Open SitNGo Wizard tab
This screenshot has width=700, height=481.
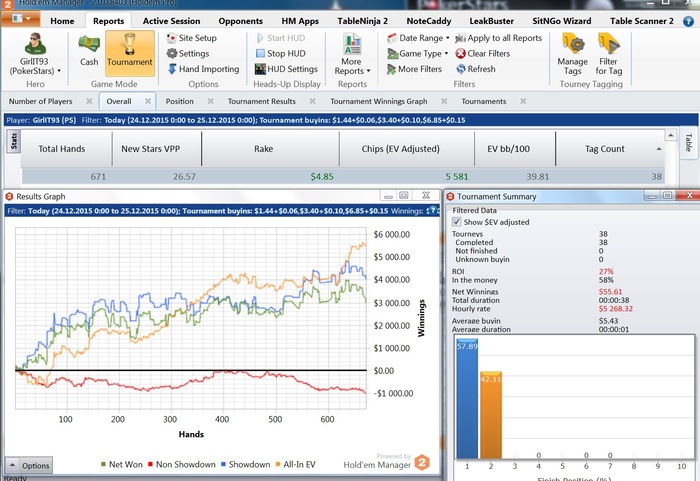(x=562, y=21)
